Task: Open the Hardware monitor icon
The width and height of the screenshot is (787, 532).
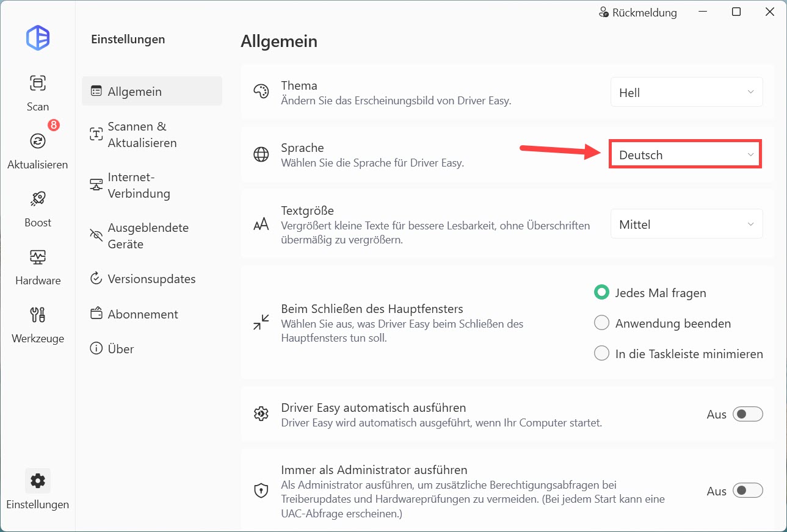Action: (38, 257)
